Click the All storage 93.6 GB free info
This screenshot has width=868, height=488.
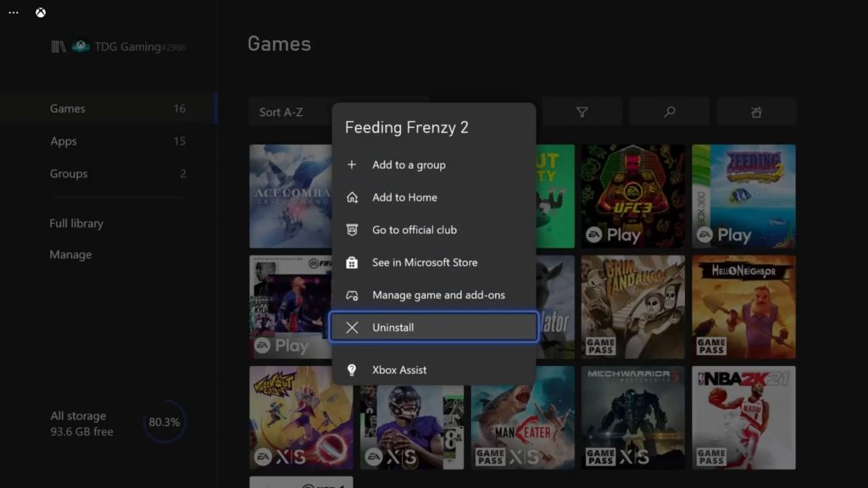coord(82,424)
